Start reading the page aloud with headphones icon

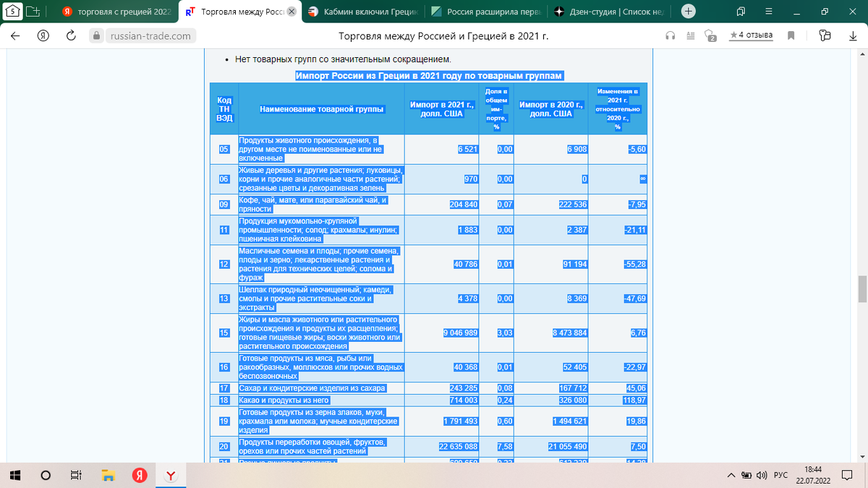tap(670, 35)
